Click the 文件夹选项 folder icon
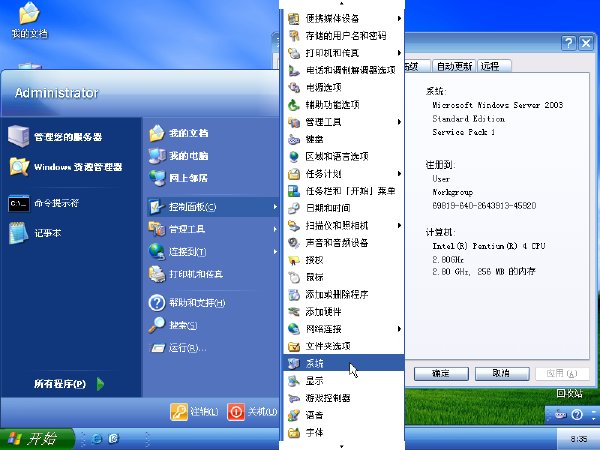 coord(293,346)
